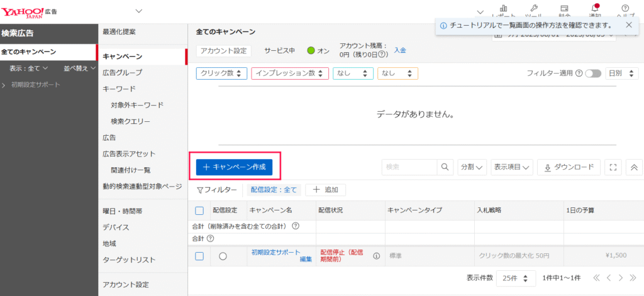The width and height of the screenshot is (644, 296).
Task: Select 全てのキャンペーン in left sidebar
Action: point(48,52)
